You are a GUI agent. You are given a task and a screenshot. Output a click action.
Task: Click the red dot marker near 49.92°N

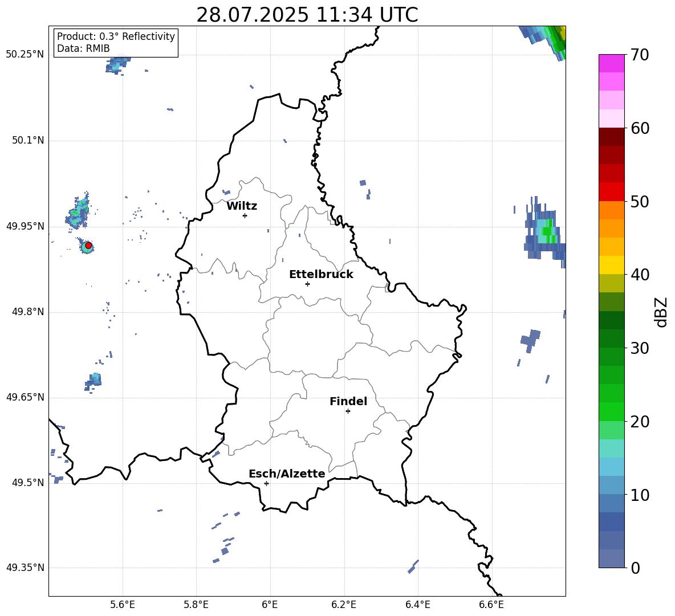pyautogui.click(x=88, y=246)
